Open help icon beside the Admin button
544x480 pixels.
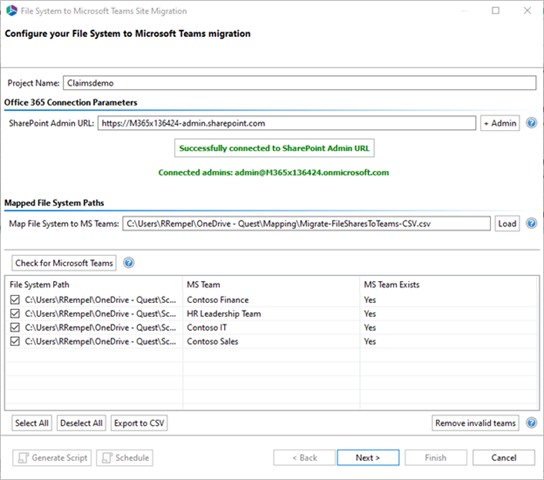pos(531,123)
